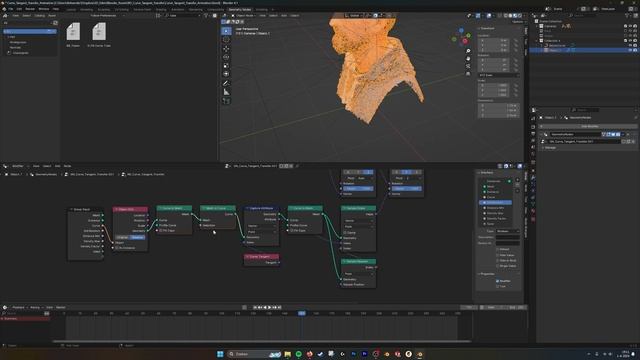Toggle As Instance on Object Info node
Viewport: 640px width, 360px height.
click(117, 248)
